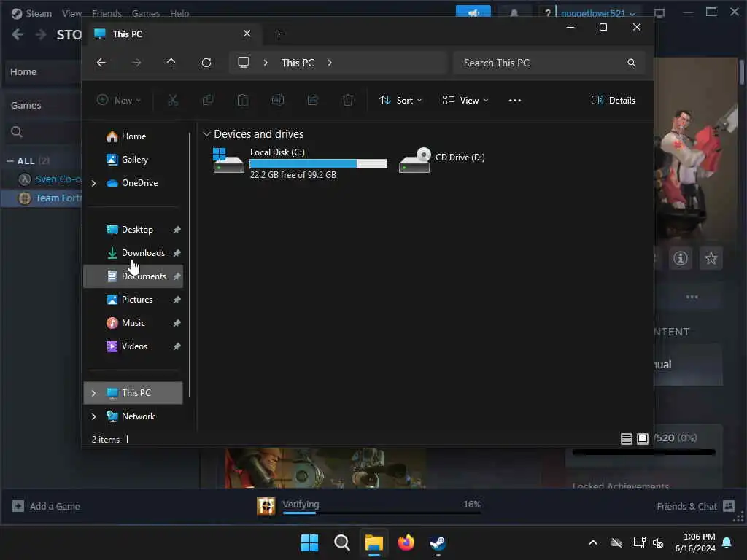
Task: Click the Steam favorite star icon
Action: (711, 258)
